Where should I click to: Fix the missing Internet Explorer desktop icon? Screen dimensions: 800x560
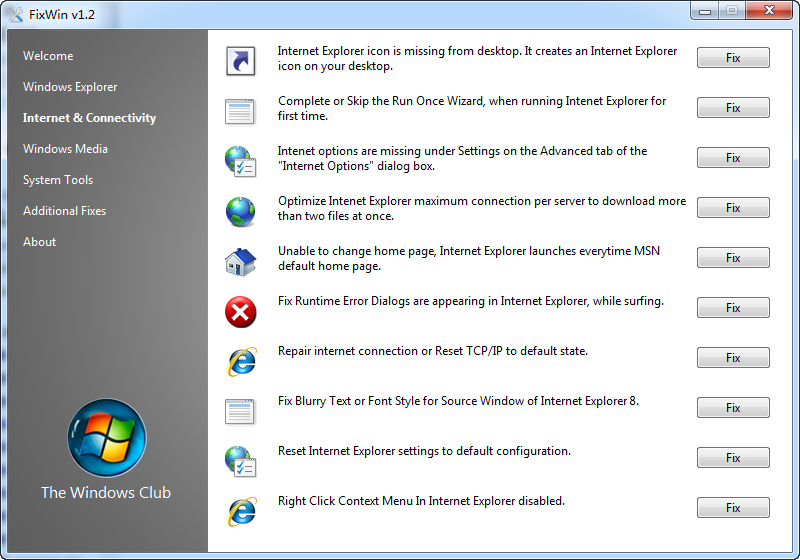(733, 58)
